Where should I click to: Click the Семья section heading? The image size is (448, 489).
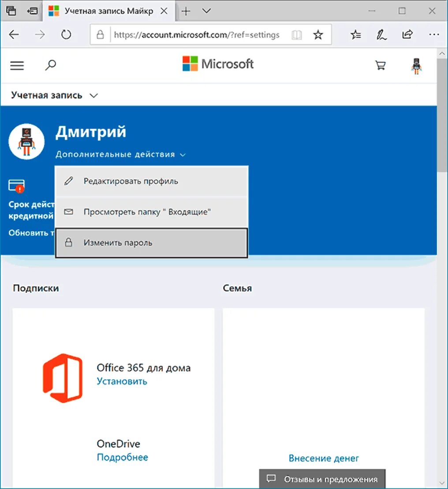click(x=237, y=288)
